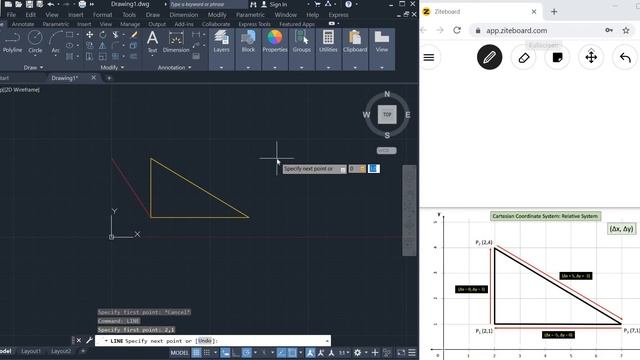Toggle 2D object snap in status bar
Image resolution: width=640 pixels, height=360 pixels.
click(x=292, y=353)
